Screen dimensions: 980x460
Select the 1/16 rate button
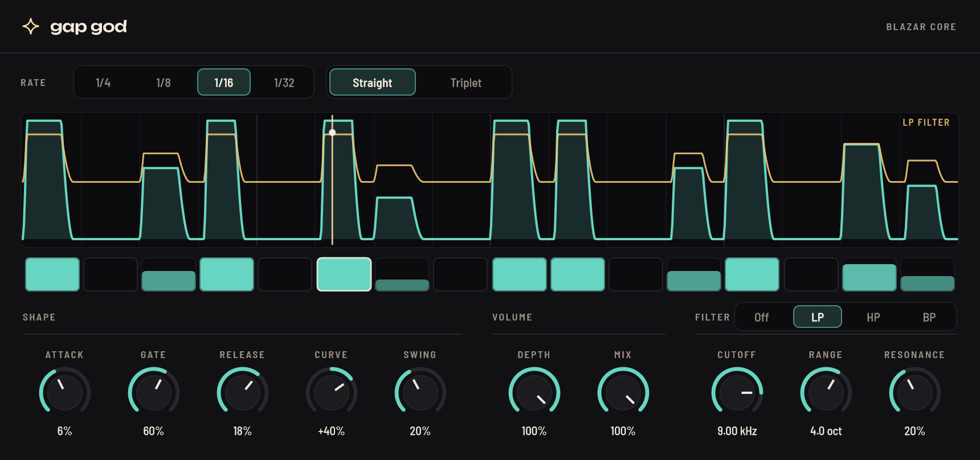coord(224,83)
